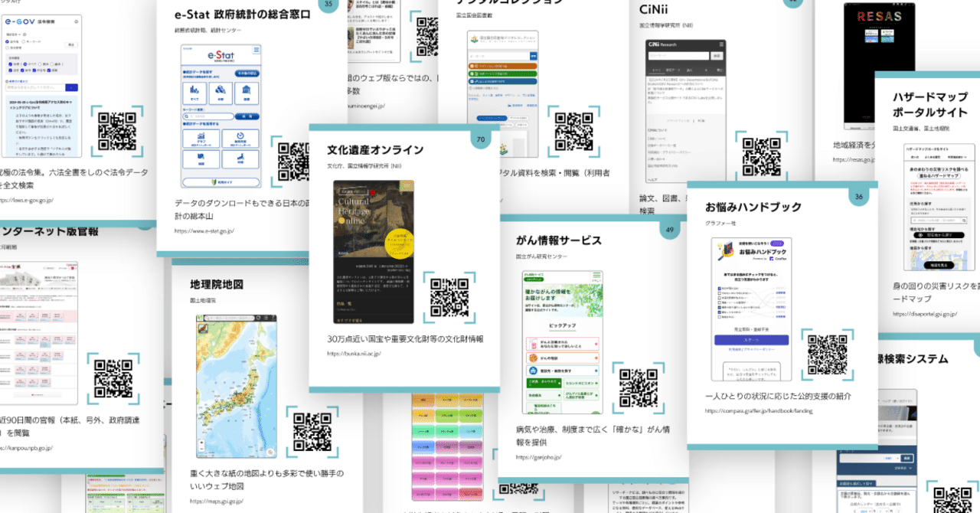Image resolution: width=980 pixels, height=513 pixels.
Task: Click the number 49 badge on がん情報サービス card
Action: [669, 230]
